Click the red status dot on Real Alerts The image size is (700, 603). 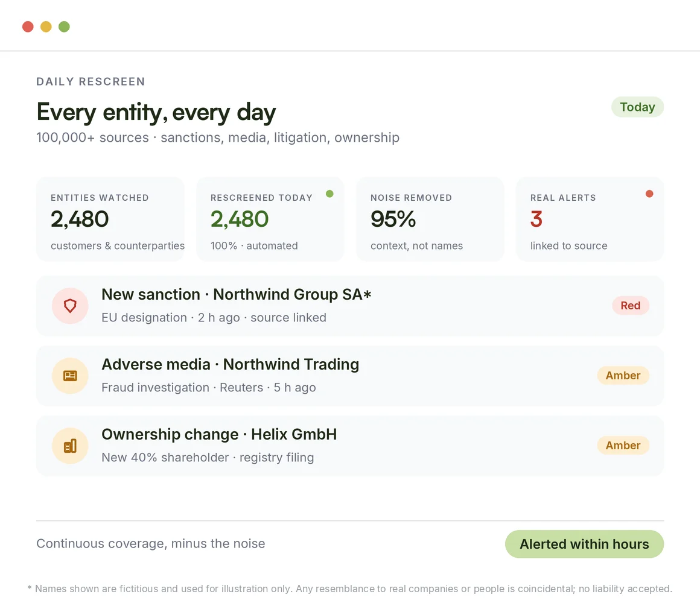click(x=649, y=194)
